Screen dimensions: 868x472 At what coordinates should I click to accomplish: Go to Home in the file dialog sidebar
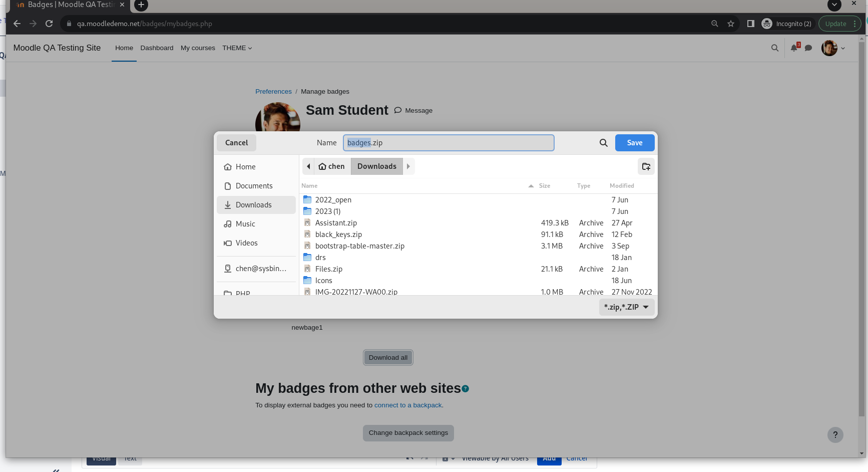coord(256,167)
